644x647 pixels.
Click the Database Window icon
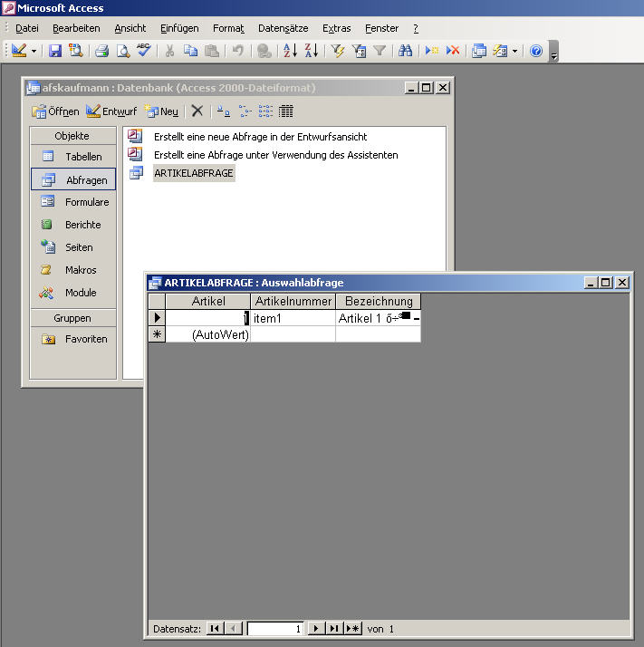478,51
